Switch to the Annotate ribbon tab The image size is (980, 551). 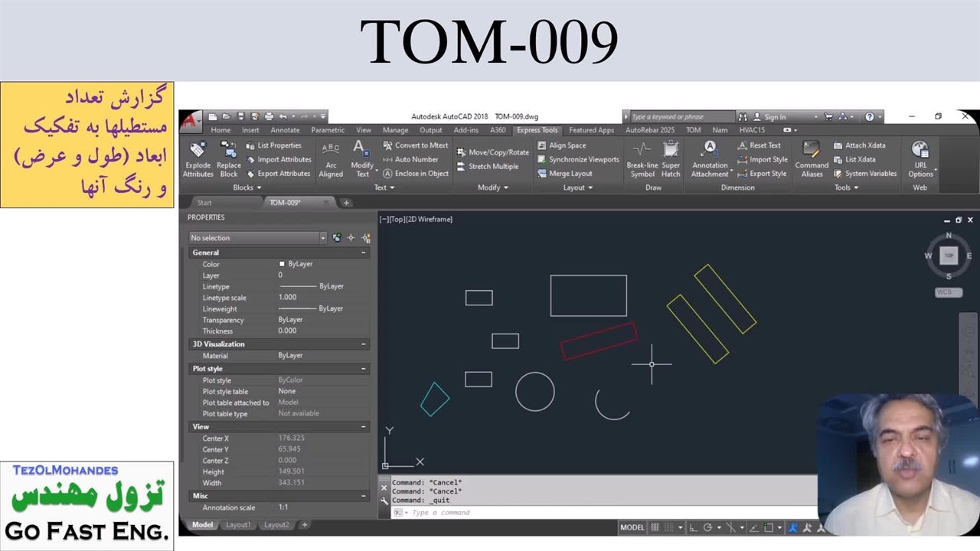pyautogui.click(x=285, y=130)
